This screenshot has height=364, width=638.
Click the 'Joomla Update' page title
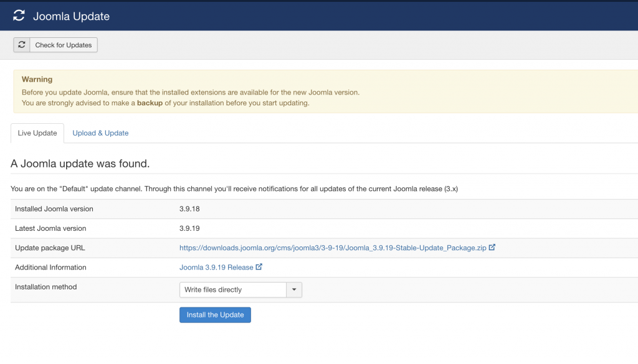click(x=71, y=17)
